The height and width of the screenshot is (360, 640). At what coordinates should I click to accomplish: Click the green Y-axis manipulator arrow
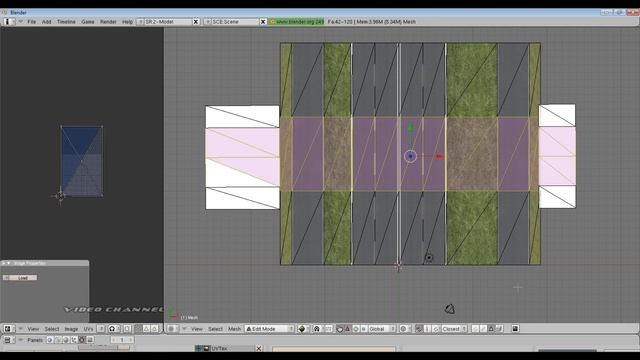pos(411,128)
